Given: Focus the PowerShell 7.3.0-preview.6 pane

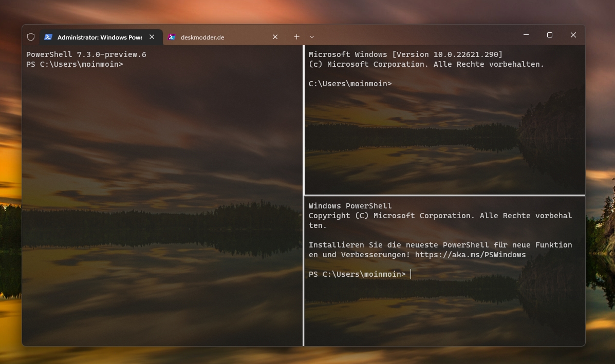Looking at the screenshot, I should (x=162, y=196).
